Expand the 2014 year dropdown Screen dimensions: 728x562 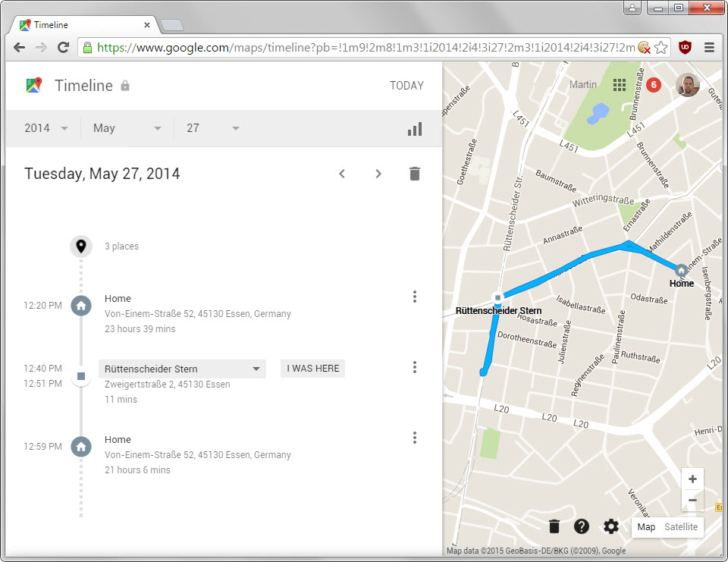click(x=46, y=128)
